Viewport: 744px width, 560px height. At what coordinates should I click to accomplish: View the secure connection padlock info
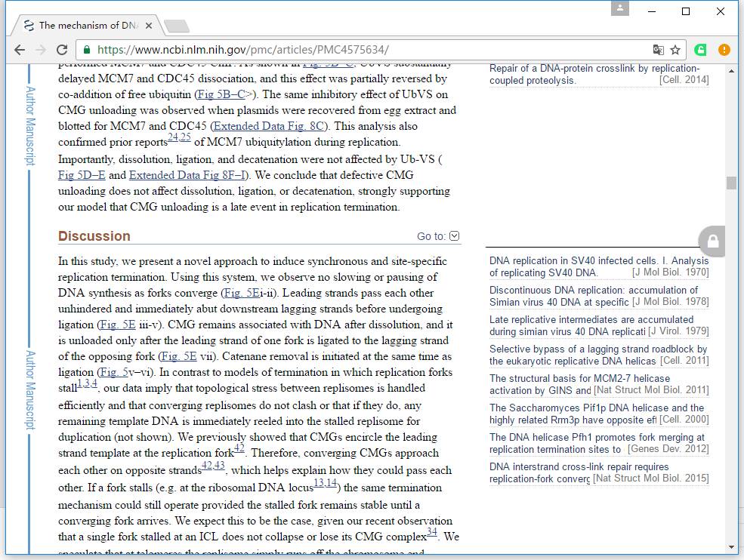coord(88,50)
